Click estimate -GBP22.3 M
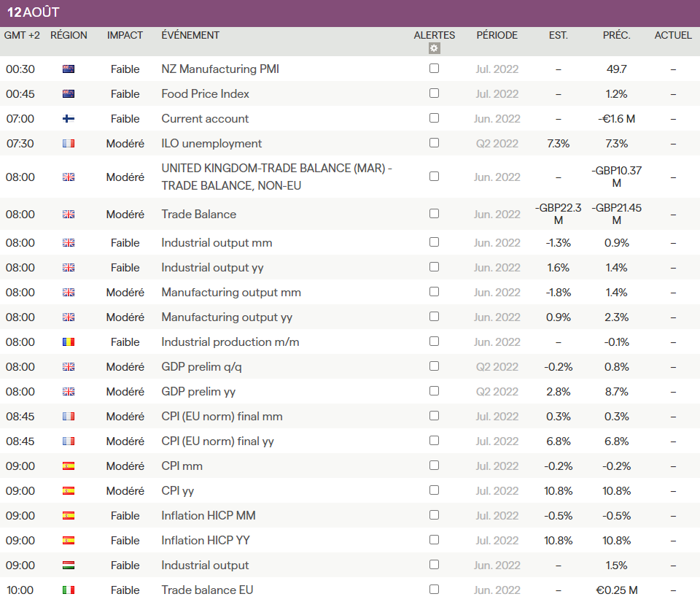 [559, 214]
